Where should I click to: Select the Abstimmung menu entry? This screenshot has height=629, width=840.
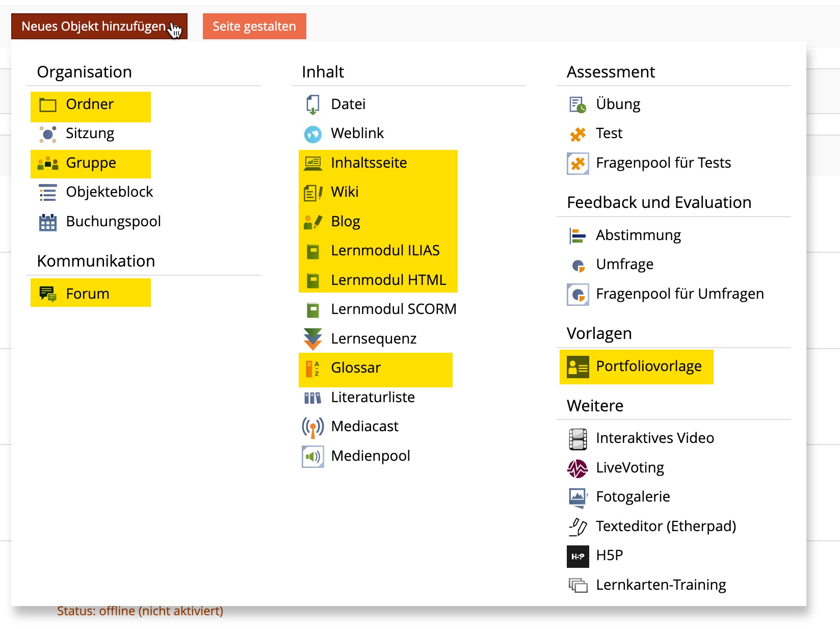tap(638, 235)
